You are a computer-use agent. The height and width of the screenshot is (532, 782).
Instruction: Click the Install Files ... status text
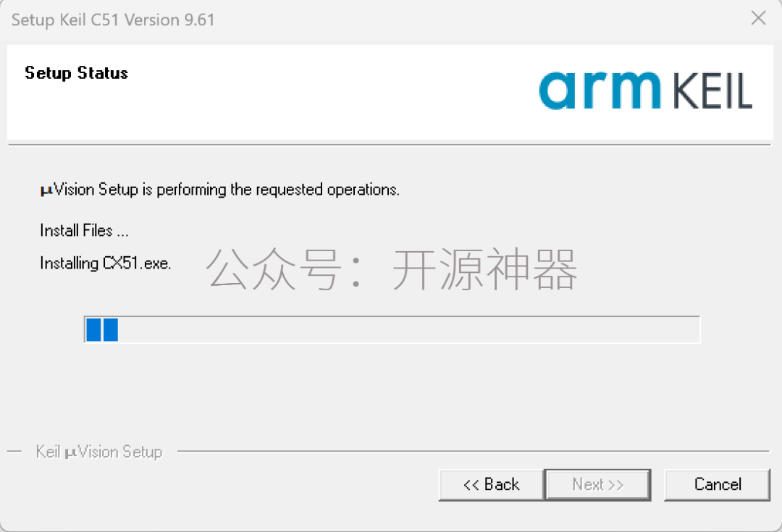(x=84, y=230)
